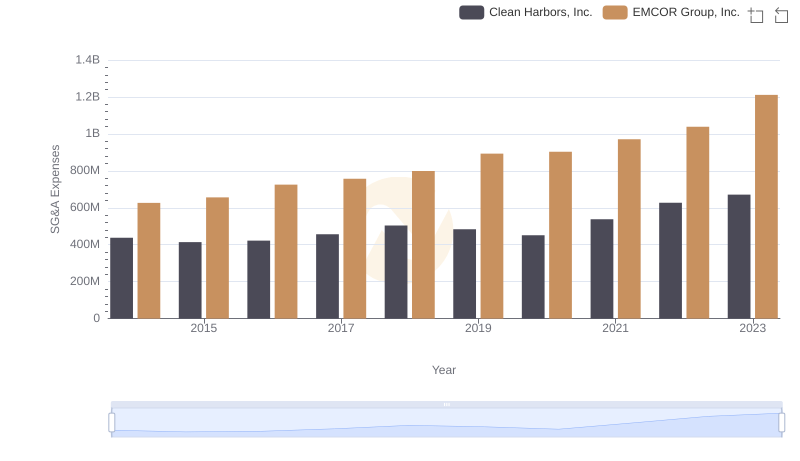Click the EMCOR bar for 2019
This screenshot has height=461, width=800.
(492, 236)
